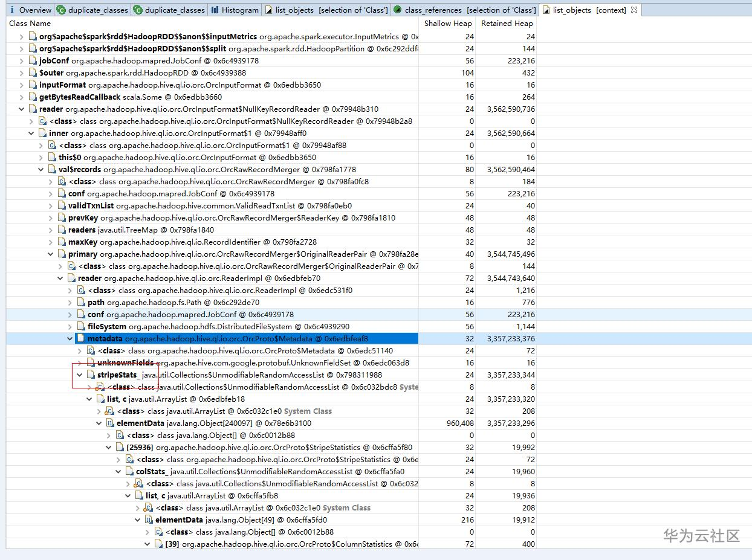Click the array icon of elementData Object[49]
Image resolution: width=752 pixels, height=560 pixels.
[x=149, y=520]
